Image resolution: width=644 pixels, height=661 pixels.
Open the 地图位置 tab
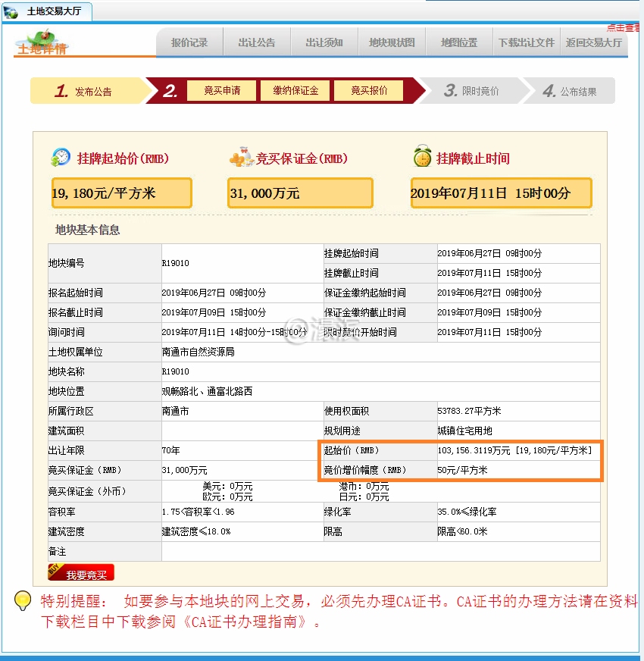459,43
